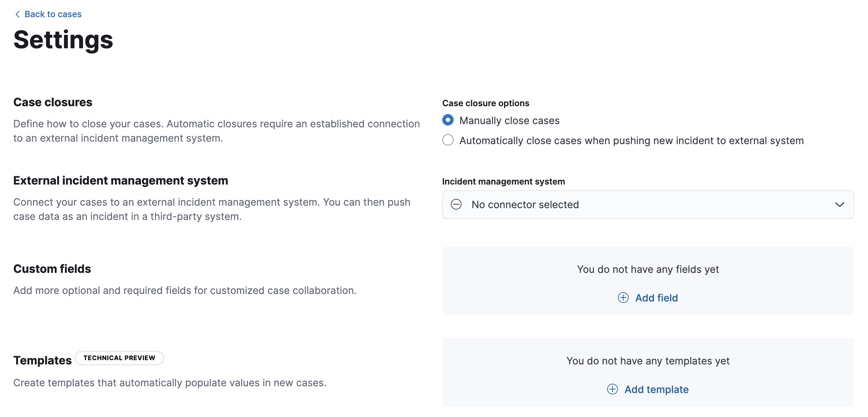Click the Custom fields section heading
Image resolution: width=868 pixels, height=417 pixels.
(x=52, y=269)
